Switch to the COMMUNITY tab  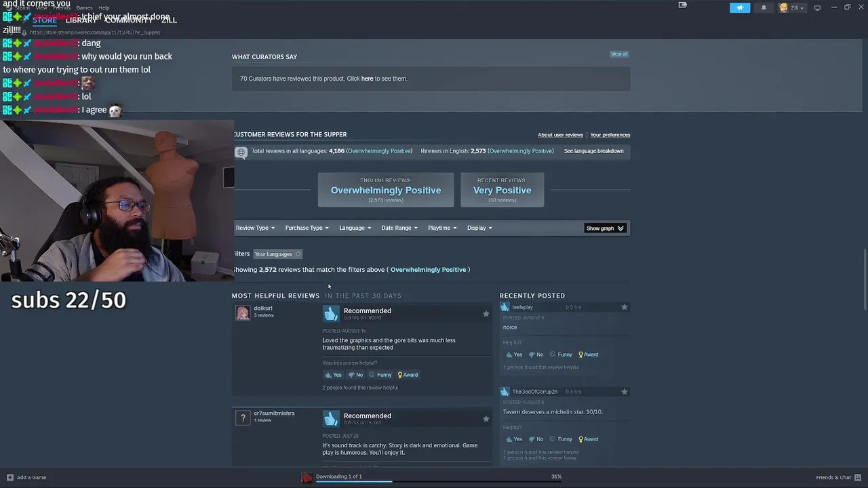point(129,20)
